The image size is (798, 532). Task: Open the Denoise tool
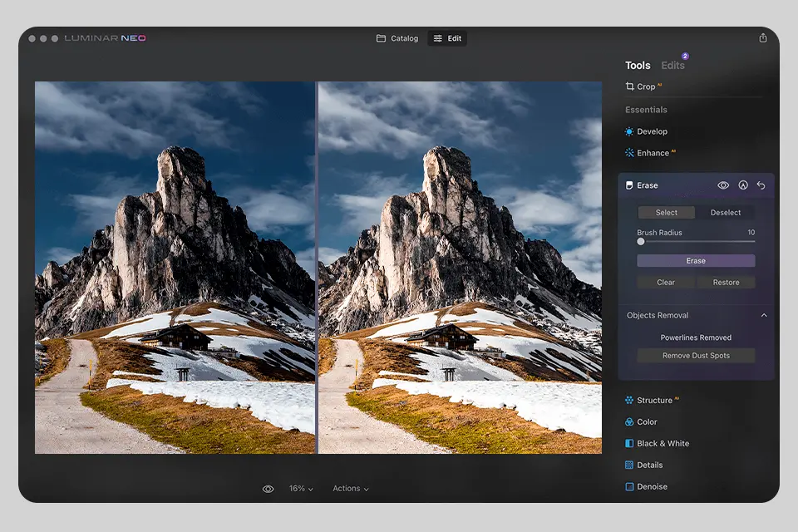pyautogui.click(x=652, y=486)
